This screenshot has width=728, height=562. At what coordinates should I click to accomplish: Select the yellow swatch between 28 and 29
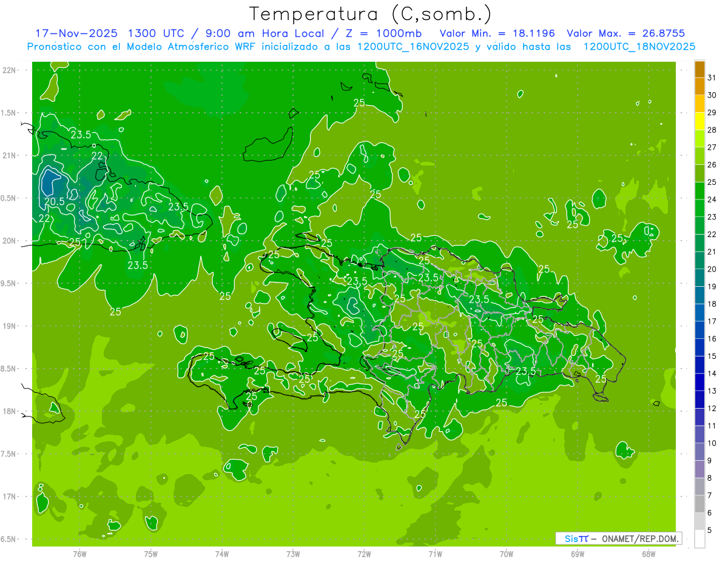tap(699, 121)
